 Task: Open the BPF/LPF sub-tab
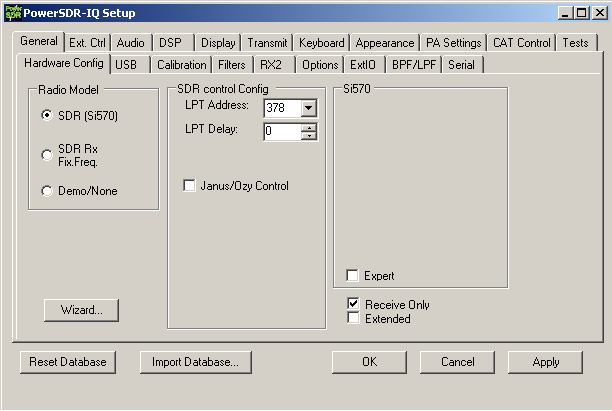click(x=414, y=65)
